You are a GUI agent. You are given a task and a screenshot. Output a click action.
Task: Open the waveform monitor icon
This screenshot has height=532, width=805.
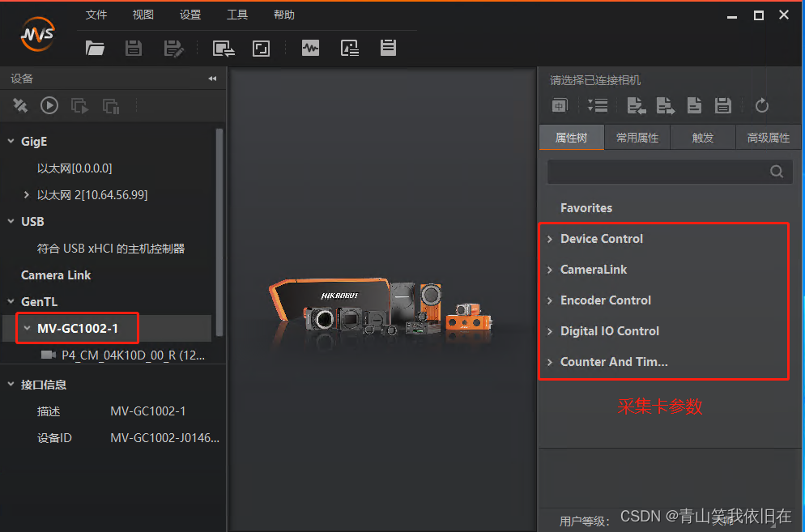click(311, 49)
